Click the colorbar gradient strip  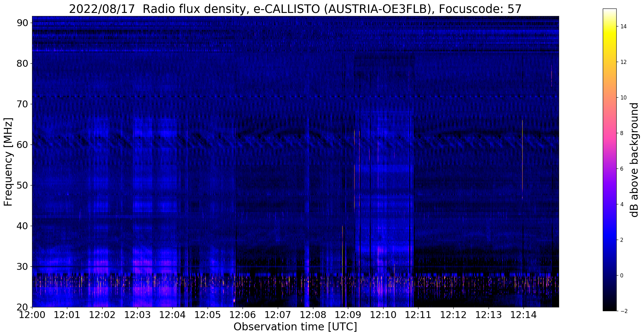click(609, 160)
